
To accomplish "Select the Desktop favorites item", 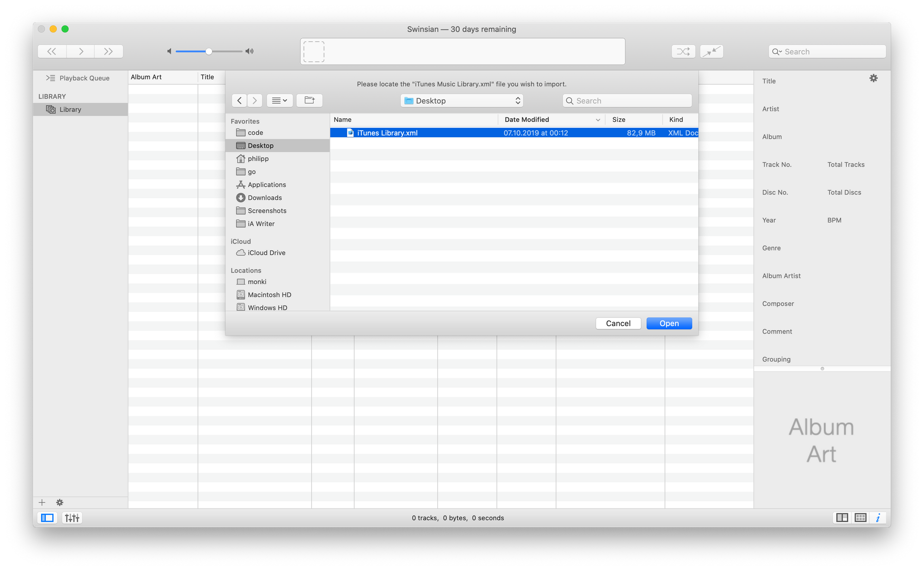I will click(x=260, y=145).
